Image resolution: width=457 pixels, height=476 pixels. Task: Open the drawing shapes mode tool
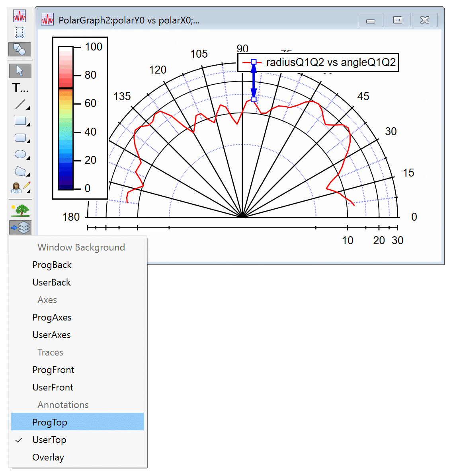tap(20, 49)
